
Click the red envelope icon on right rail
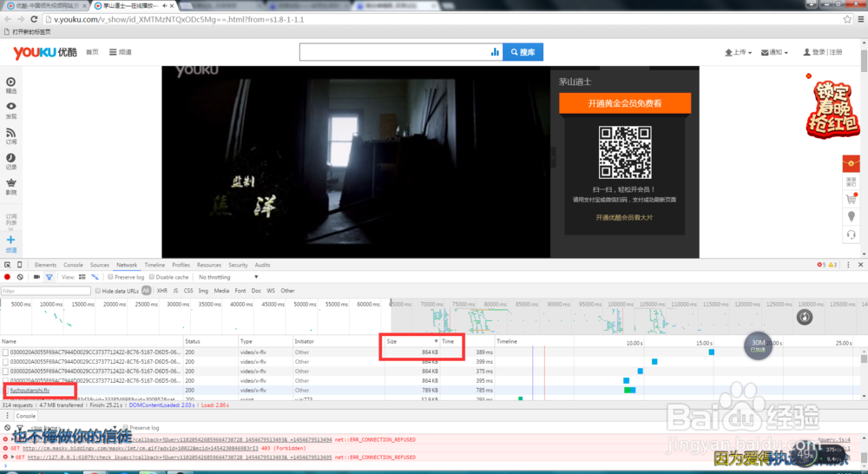pyautogui.click(x=851, y=163)
